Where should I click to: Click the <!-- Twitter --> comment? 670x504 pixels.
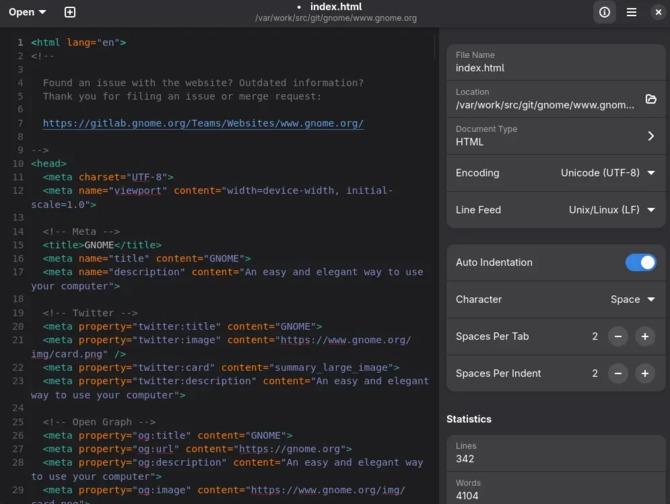click(90, 313)
